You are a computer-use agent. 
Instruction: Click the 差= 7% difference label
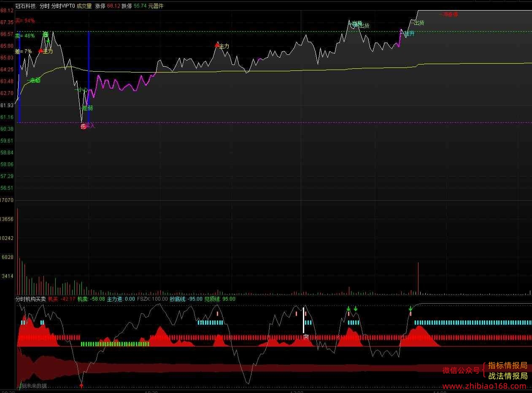23,51
